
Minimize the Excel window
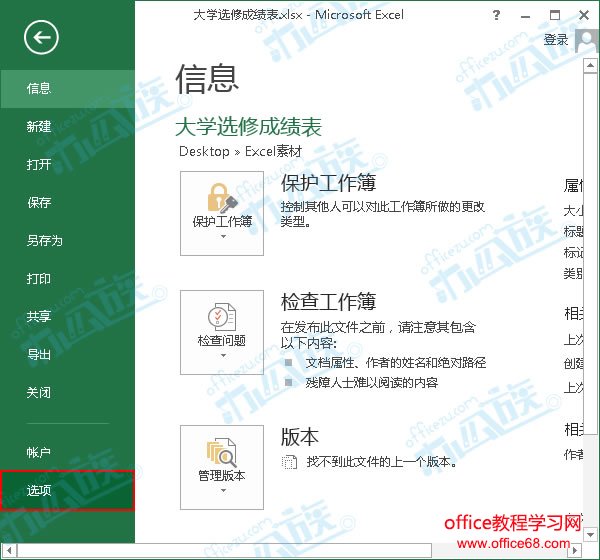[525, 16]
